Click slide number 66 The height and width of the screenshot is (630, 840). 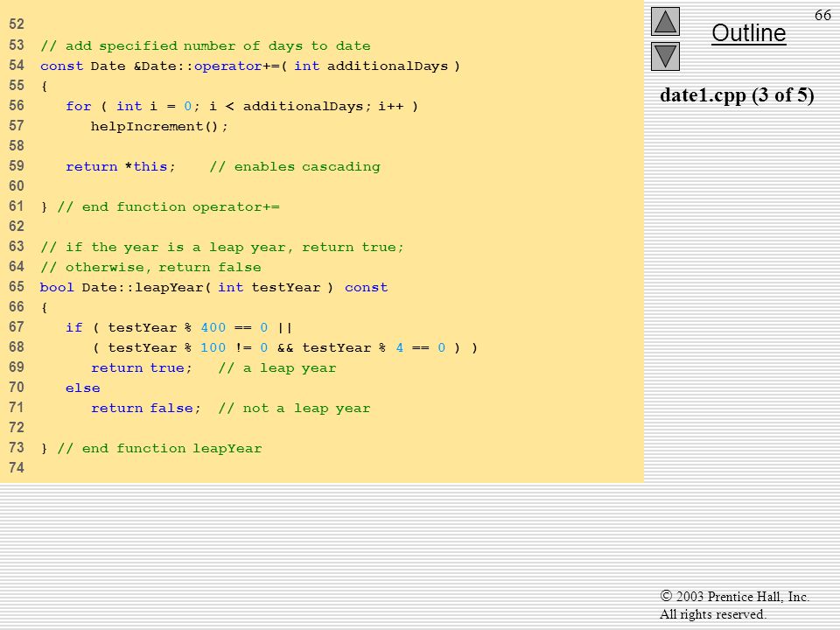pyautogui.click(x=822, y=15)
